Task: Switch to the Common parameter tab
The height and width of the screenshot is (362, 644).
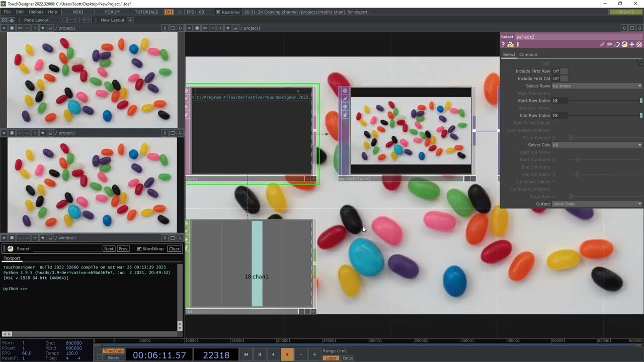Action: point(528,55)
